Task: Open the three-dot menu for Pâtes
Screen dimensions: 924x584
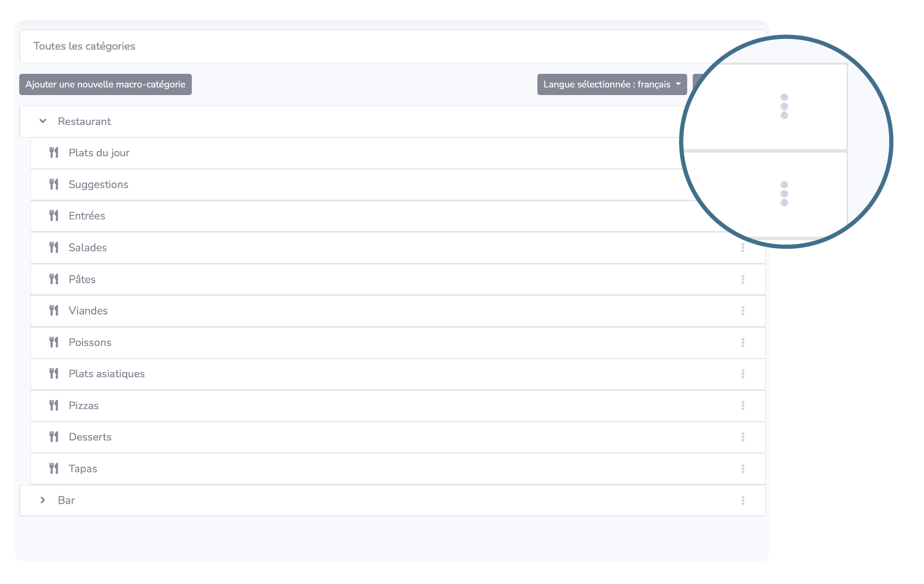Action: pos(742,280)
